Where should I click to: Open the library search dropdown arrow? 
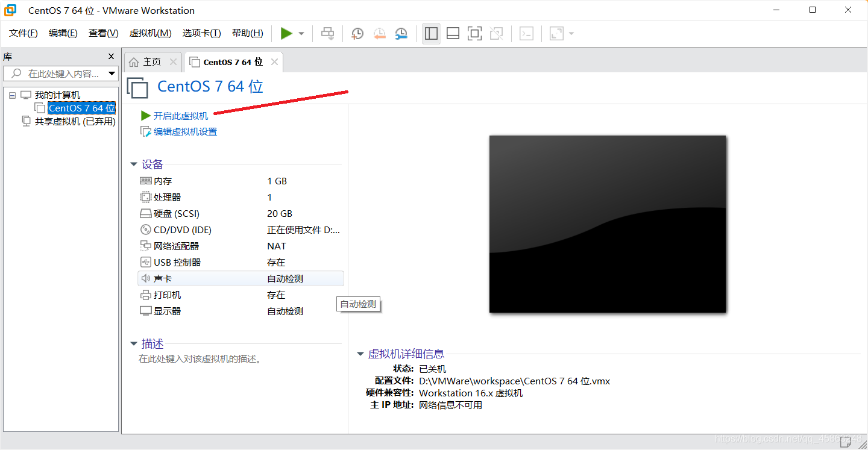pos(112,73)
